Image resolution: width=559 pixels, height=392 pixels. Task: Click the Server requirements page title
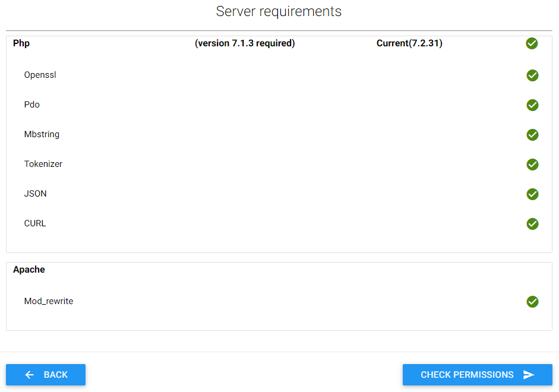click(279, 11)
